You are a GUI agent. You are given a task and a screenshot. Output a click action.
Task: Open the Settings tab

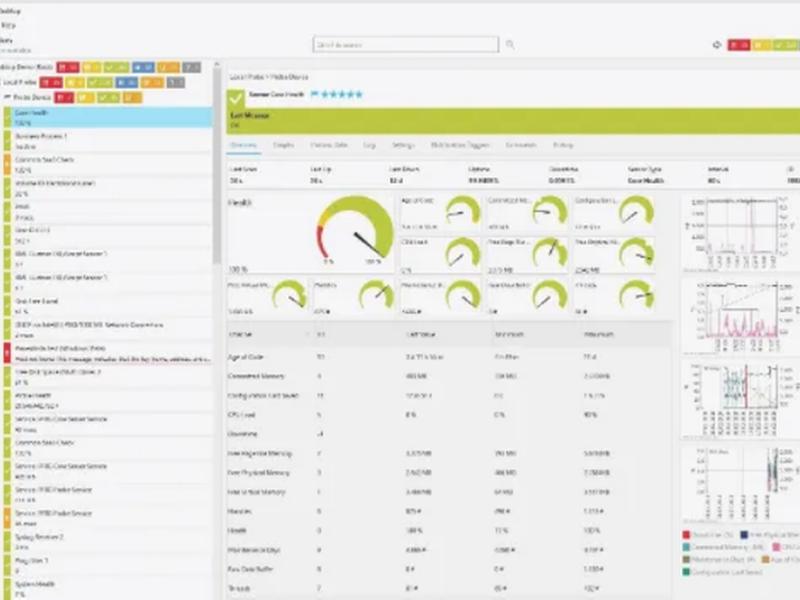(x=403, y=145)
